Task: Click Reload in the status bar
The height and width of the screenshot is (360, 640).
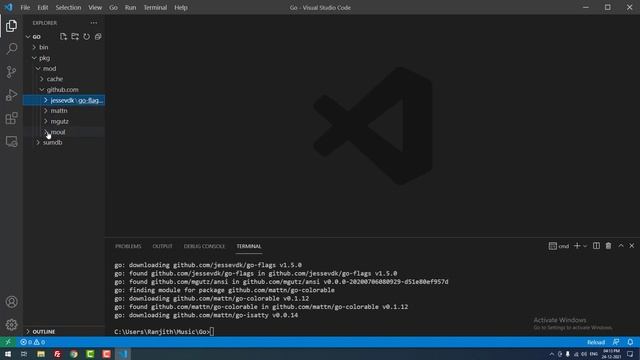Action: pyautogui.click(x=596, y=342)
